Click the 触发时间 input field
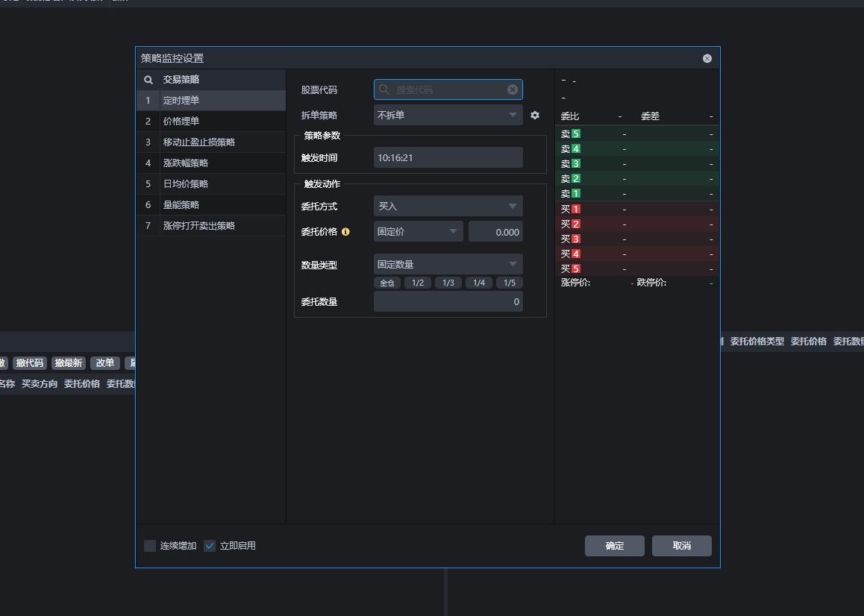The image size is (864, 616). 448,157
